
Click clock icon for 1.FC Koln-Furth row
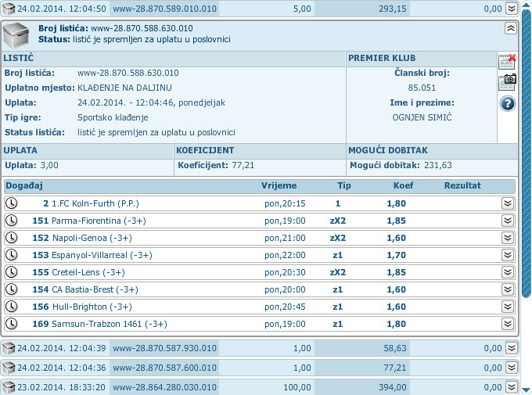click(12, 203)
